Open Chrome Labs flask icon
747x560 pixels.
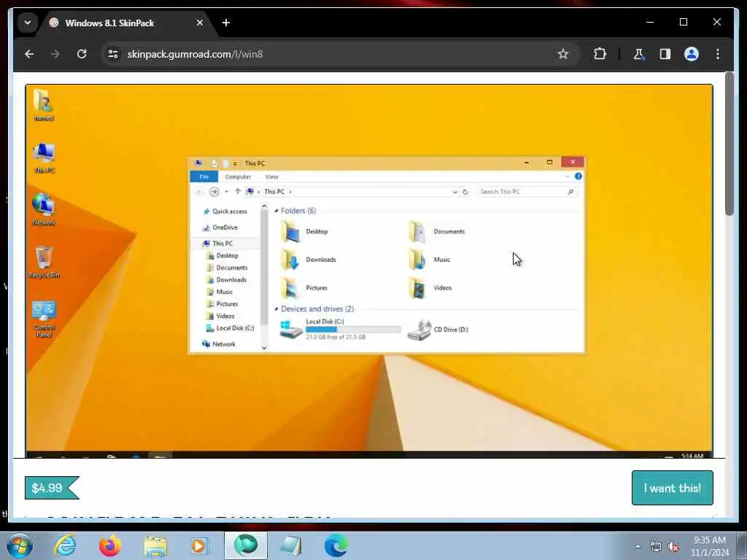[638, 54]
